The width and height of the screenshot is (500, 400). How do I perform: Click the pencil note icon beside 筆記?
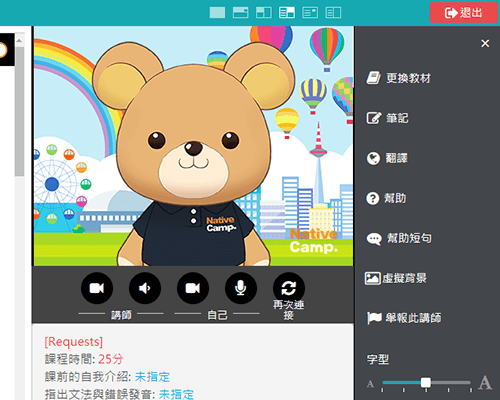point(373,118)
